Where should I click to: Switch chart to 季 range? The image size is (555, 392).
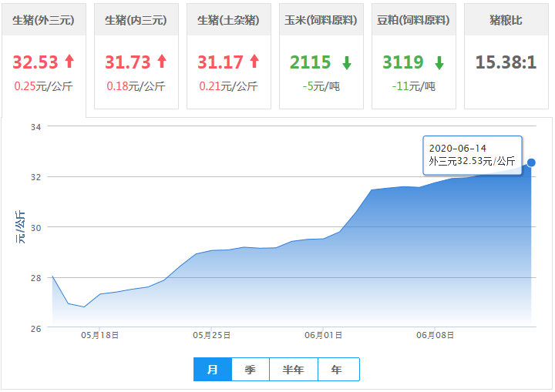[251, 370]
